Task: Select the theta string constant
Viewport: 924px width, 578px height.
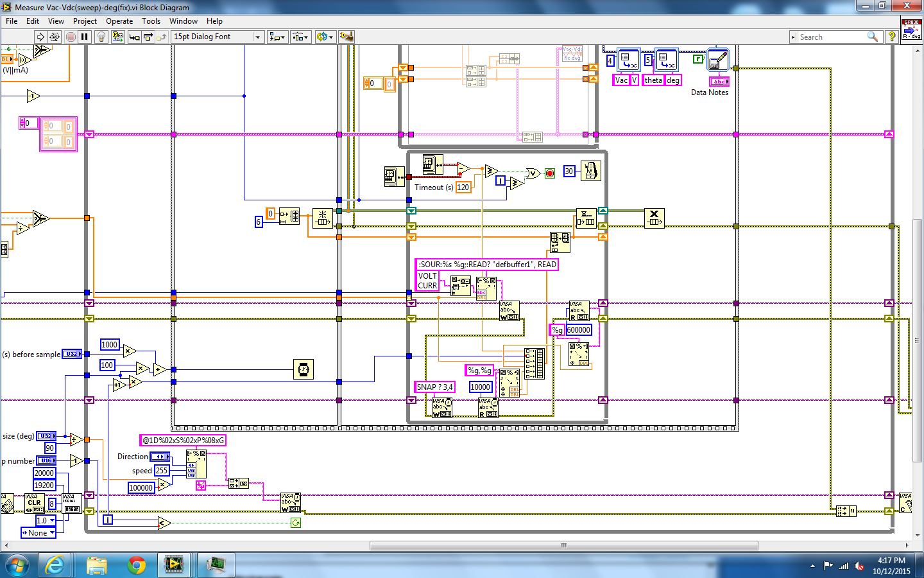Action: pos(653,80)
